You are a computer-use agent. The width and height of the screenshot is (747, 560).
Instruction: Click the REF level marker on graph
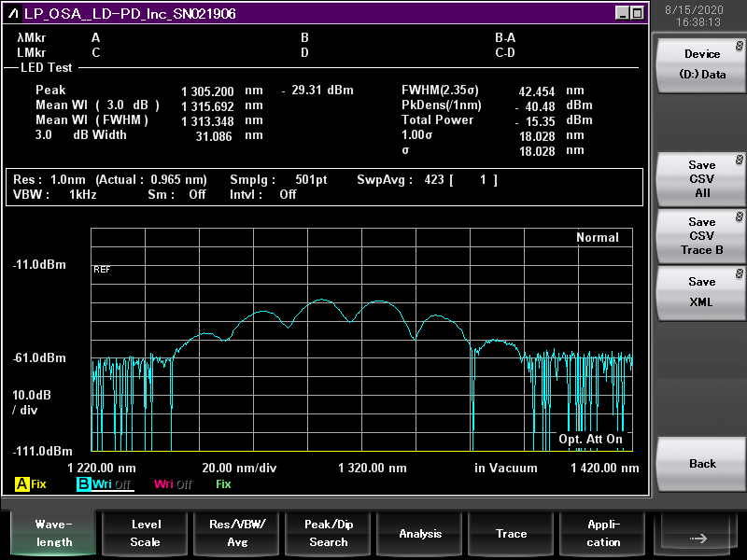[102, 270]
